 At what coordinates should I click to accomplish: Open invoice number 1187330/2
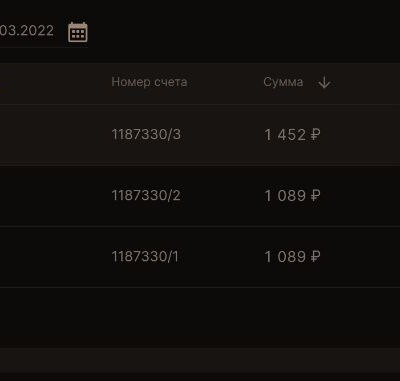(146, 195)
